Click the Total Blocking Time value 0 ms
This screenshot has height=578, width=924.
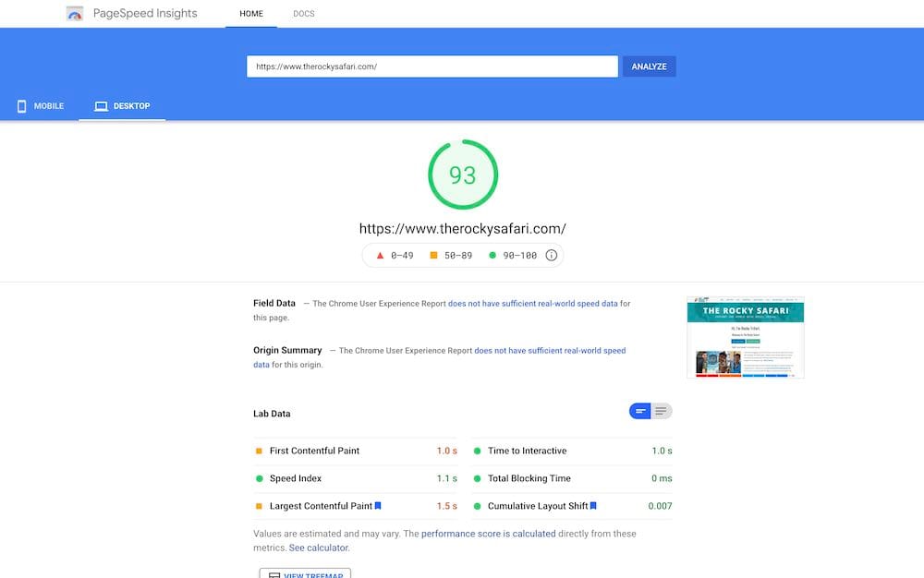pyautogui.click(x=662, y=478)
